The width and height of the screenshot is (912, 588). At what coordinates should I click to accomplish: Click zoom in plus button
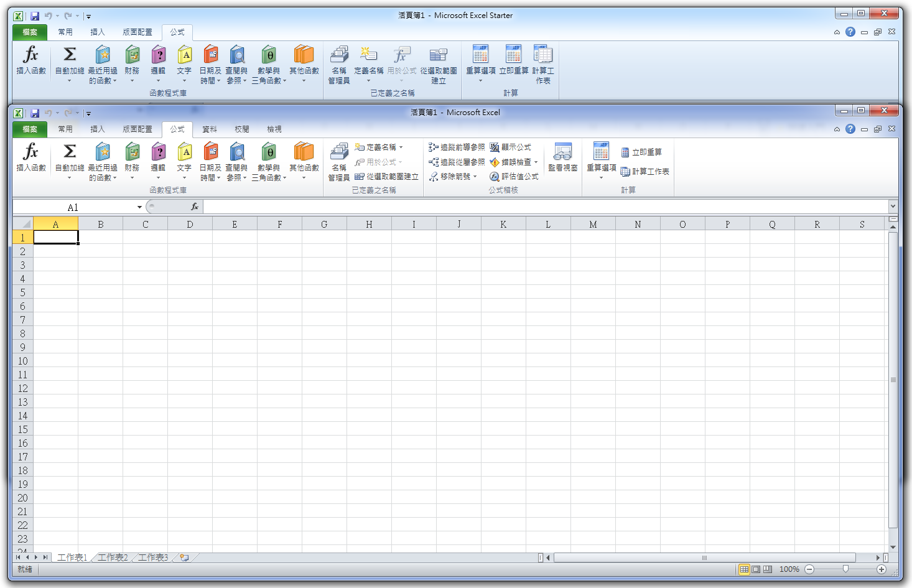pyautogui.click(x=882, y=569)
